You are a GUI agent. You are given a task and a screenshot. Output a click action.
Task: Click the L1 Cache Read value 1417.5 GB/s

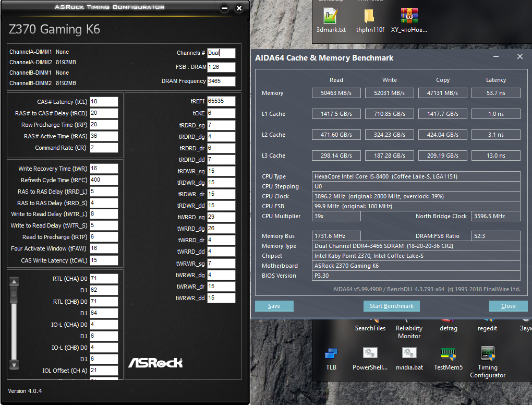coord(336,114)
